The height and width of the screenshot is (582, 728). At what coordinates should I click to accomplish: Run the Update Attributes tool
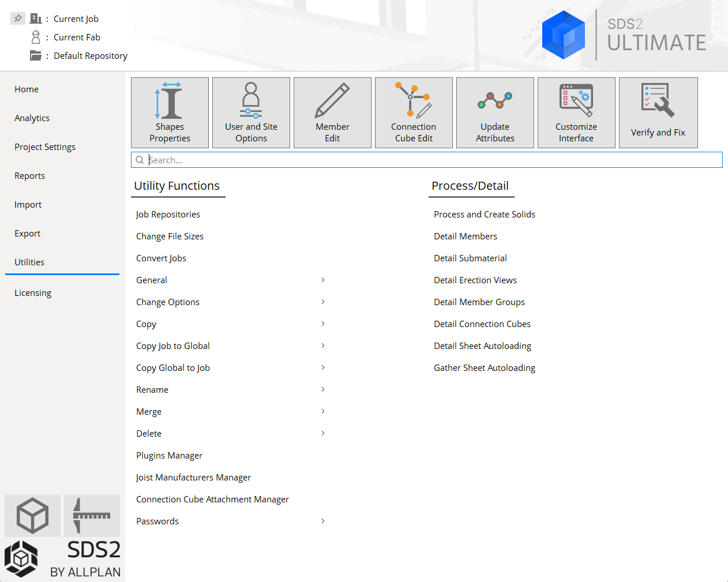tap(495, 113)
